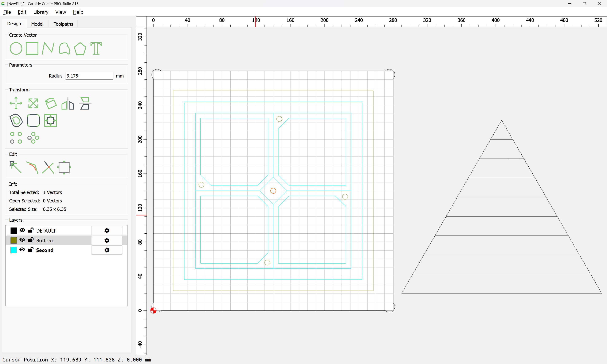Close the Carbide Create window

click(x=599, y=4)
